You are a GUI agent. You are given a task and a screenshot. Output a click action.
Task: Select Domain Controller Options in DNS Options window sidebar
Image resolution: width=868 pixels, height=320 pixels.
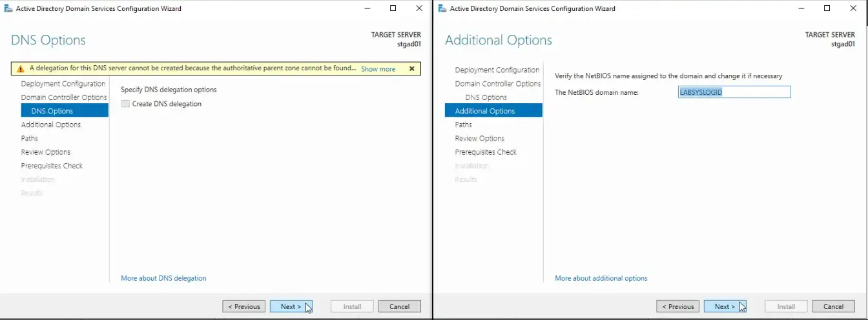[x=64, y=97]
